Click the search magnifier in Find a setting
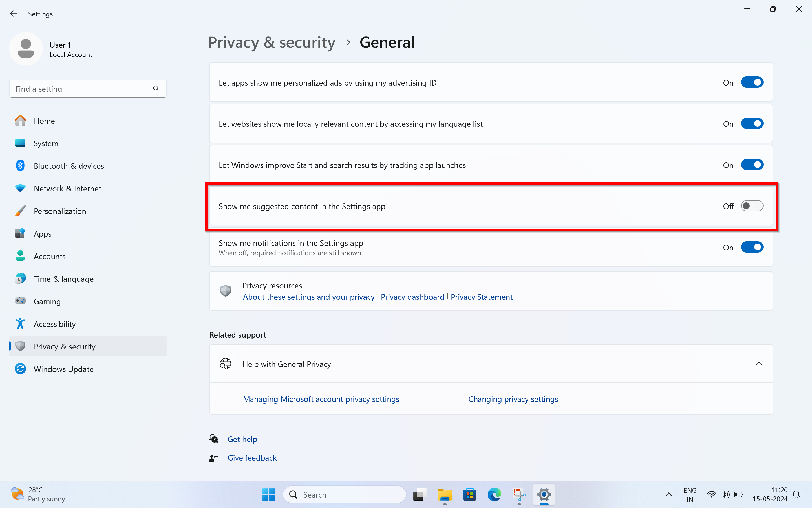 point(156,89)
